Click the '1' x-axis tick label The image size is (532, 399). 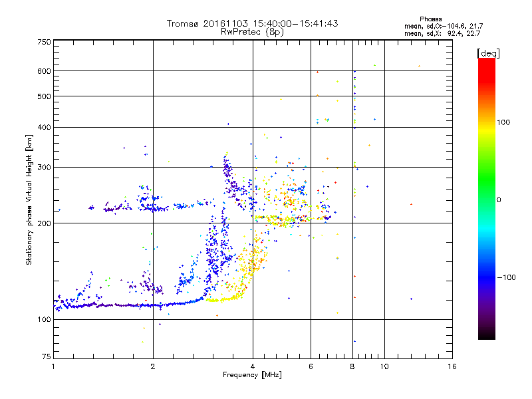pos(53,366)
